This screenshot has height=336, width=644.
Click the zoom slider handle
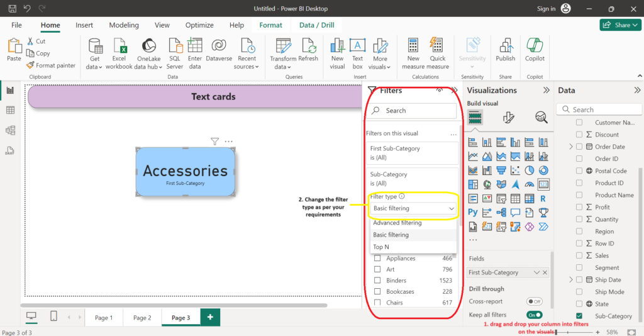(x=556, y=332)
